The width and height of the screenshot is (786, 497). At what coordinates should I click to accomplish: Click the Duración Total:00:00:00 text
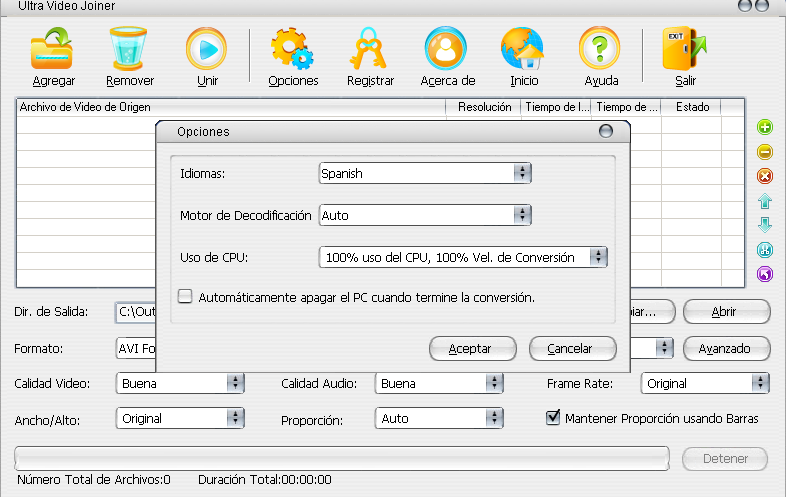click(x=265, y=480)
